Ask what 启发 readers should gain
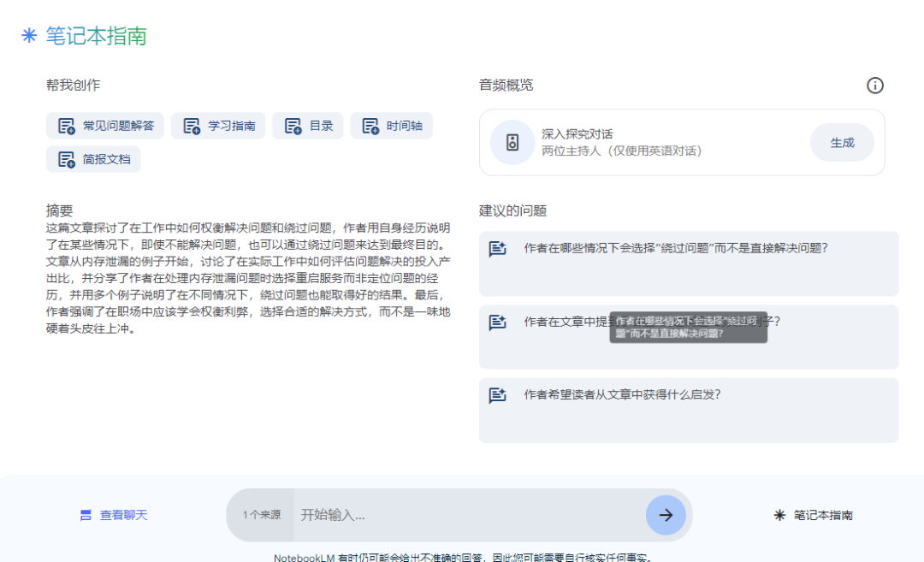 689,410
